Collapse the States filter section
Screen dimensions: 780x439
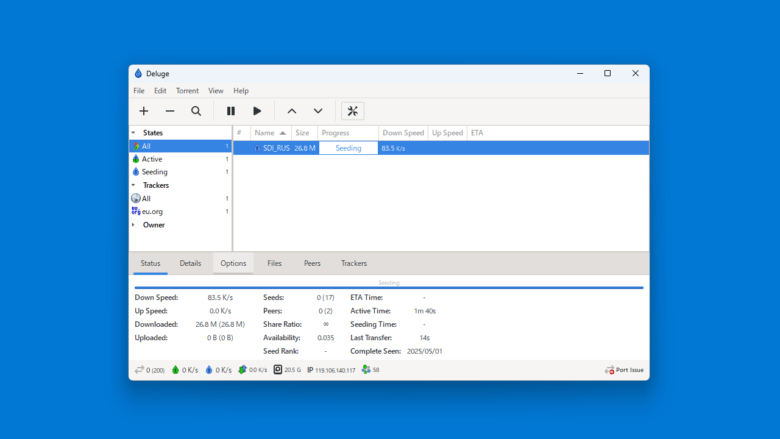click(133, 133)
